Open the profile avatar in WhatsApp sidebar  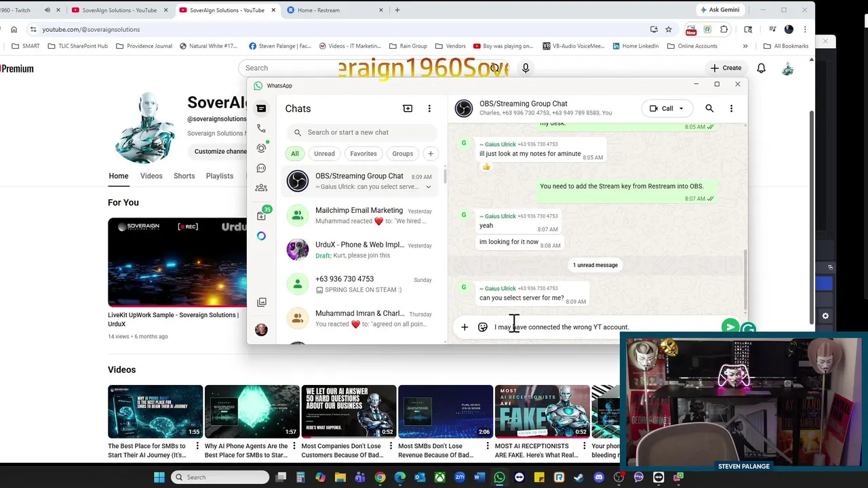click(x=261, y=329)
